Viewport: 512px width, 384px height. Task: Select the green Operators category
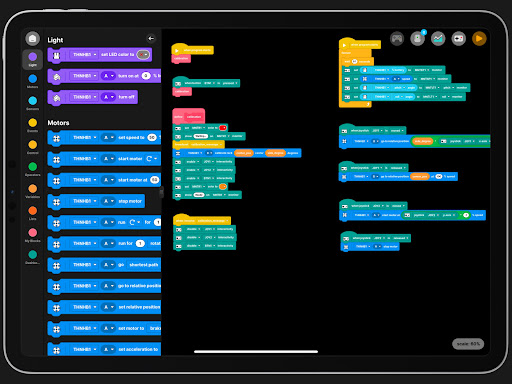pos(32,169)
